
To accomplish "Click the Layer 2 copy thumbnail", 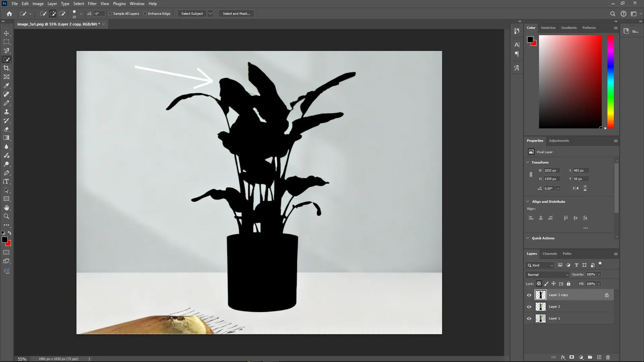I will click(540, 295).
